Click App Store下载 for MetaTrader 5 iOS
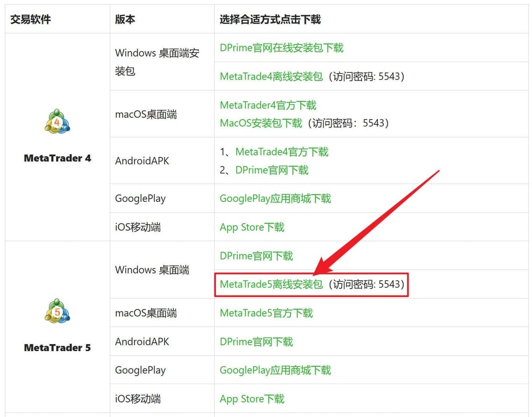The image size is (532, 417). pos(252,399)
